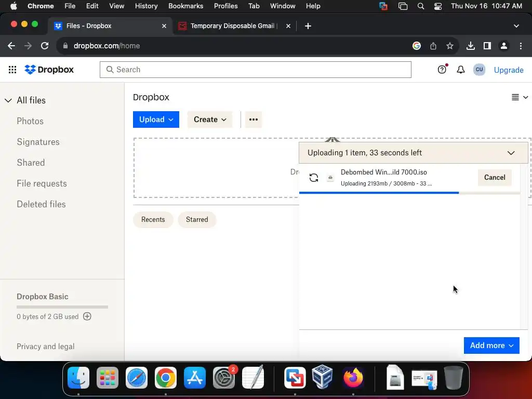Click the sync icon beside the uploading file
Image resolution: width=532 pixels, height=399 pixels.
[314, 178]
